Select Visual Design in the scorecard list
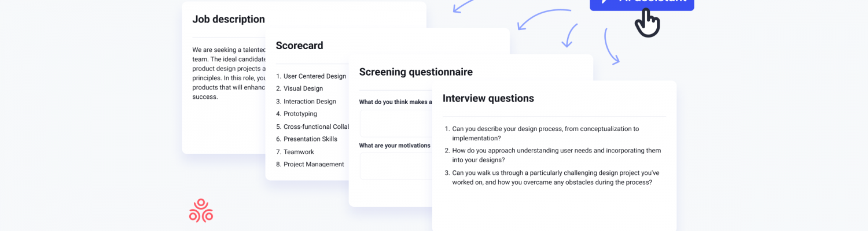This screenshot has width=868, height=231. coord(303,88)
